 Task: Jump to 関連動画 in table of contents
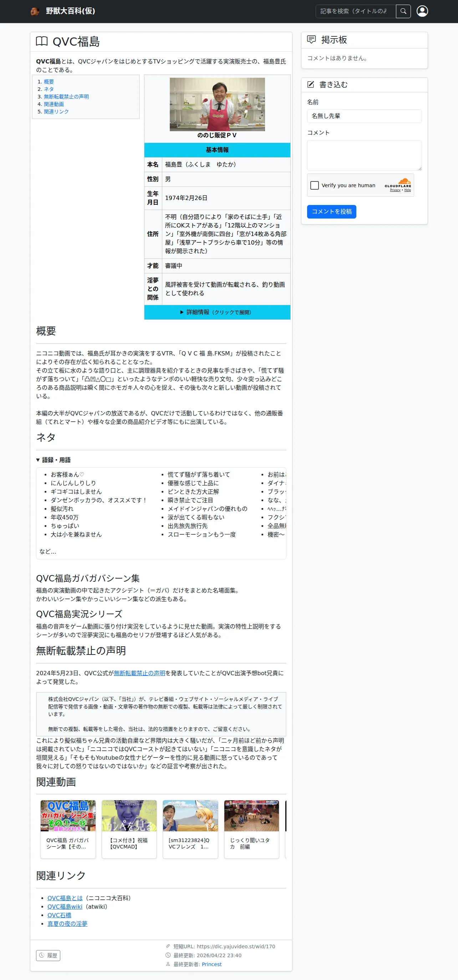54,104
